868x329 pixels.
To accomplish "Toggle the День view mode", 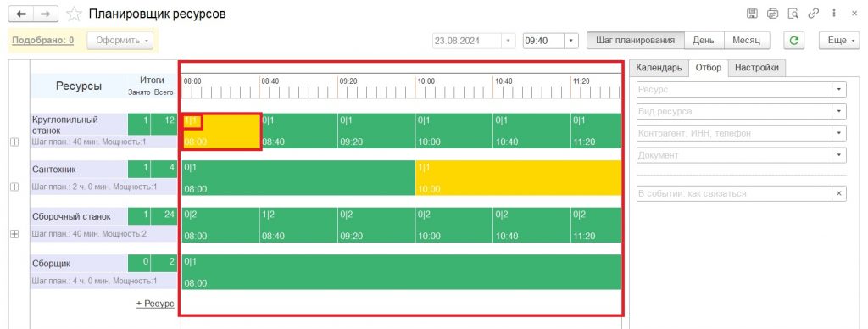I will [704, 41].
